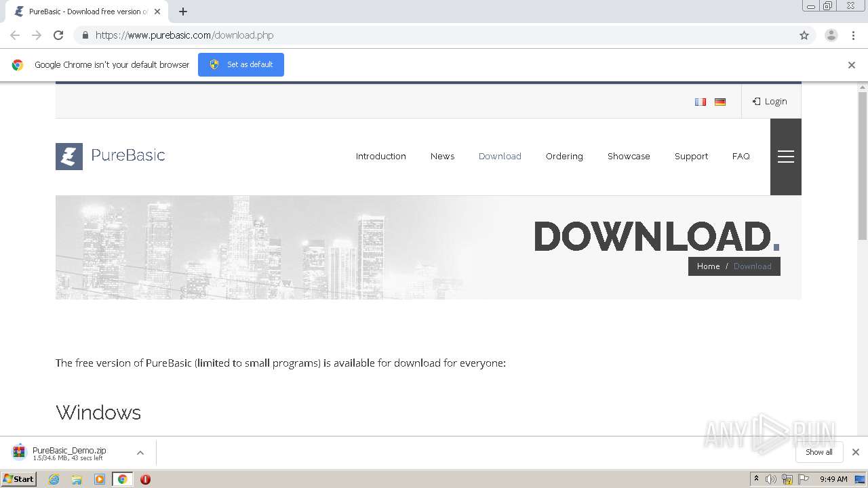The height and width of the screenshot is (488, 868).
Task: Reload the page
Action: pyautogui.click(x=58, y=35)
